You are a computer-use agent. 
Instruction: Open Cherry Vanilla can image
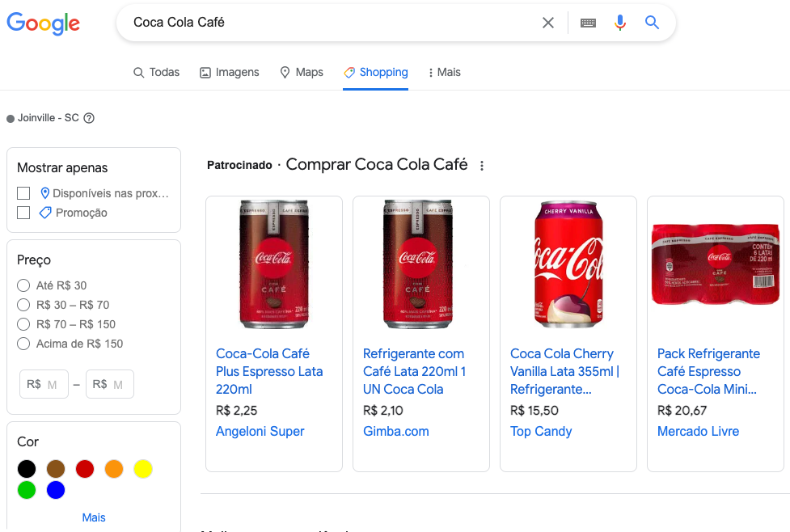click(568, 264)
